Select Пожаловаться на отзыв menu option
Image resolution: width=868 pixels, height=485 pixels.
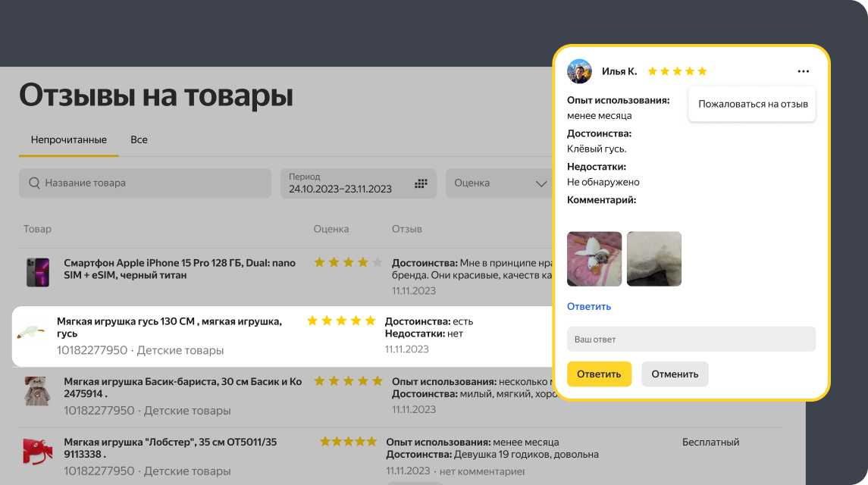click(752, 104)
